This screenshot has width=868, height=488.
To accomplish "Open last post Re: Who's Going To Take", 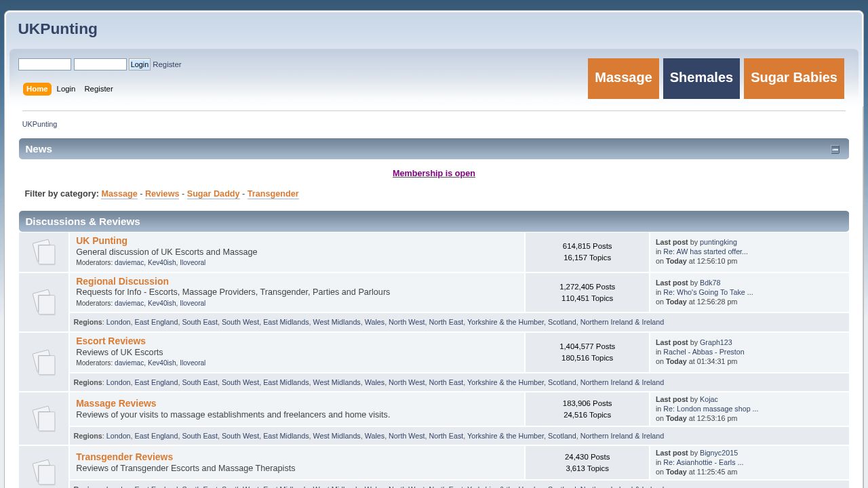I will click(708, 292).
